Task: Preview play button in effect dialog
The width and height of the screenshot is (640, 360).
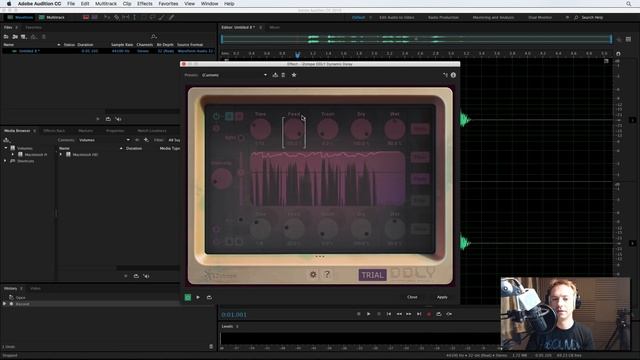Action: (x=198, y=298)
